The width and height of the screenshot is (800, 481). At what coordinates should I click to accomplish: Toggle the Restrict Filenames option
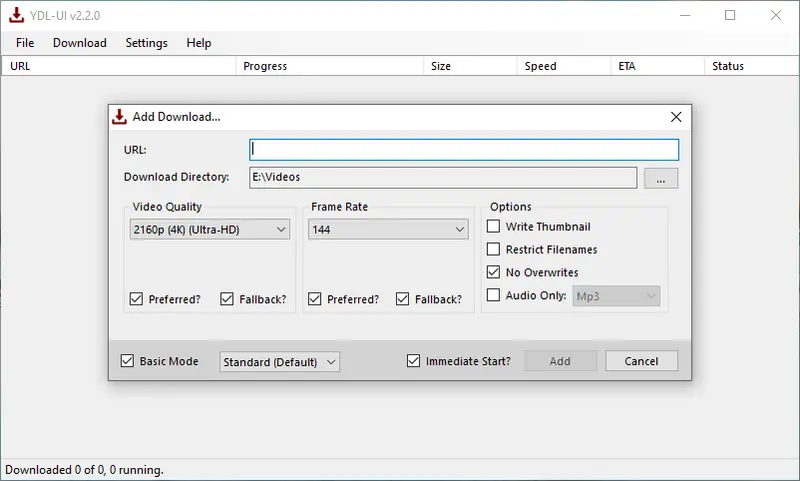click(493, 249)
